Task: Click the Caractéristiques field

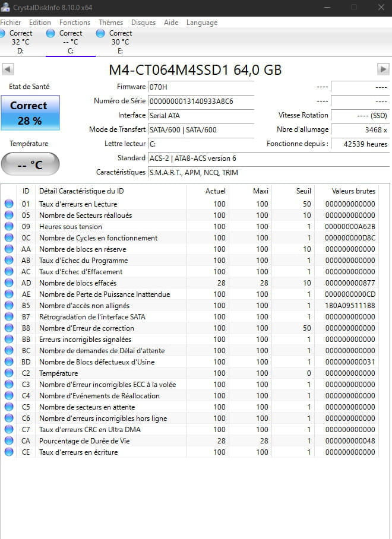Action: [x=268, y=173]
